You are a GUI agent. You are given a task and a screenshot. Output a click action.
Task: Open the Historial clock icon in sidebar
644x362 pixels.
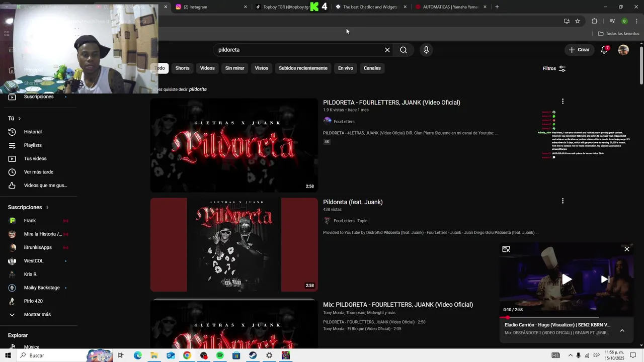(12, 132)
